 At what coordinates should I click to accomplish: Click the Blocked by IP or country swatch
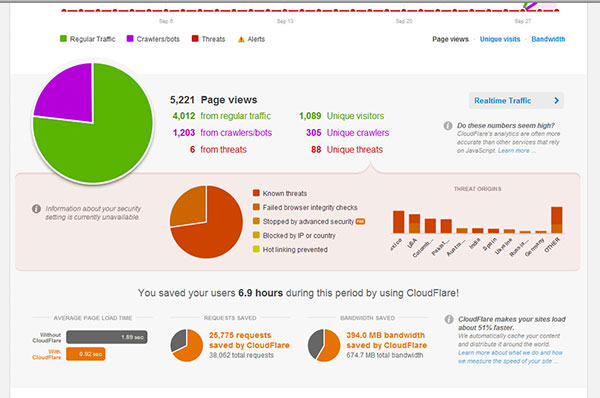pos(256,235)
